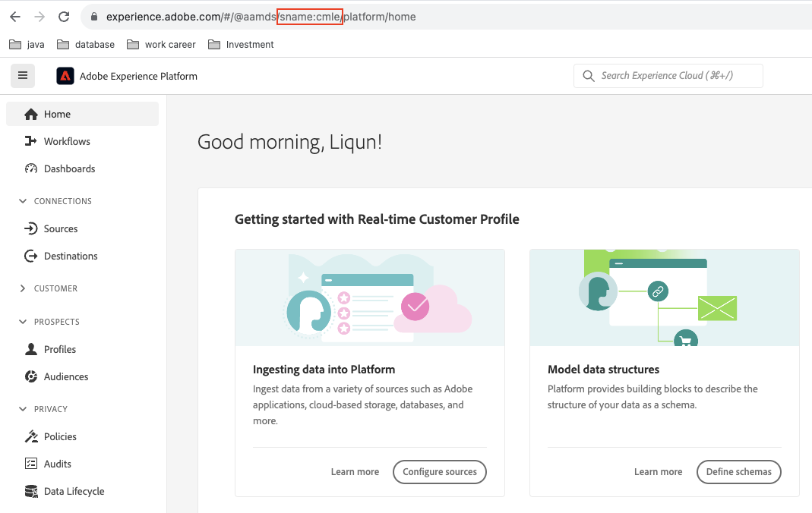Click the PRIVACY section label
Viewport: 812px width, 513px height.
coord(51,408)
